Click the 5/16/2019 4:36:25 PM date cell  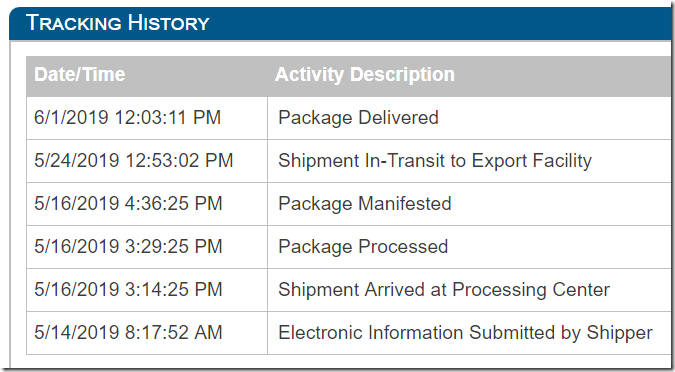pyautogui.click(x=147, y=204)
